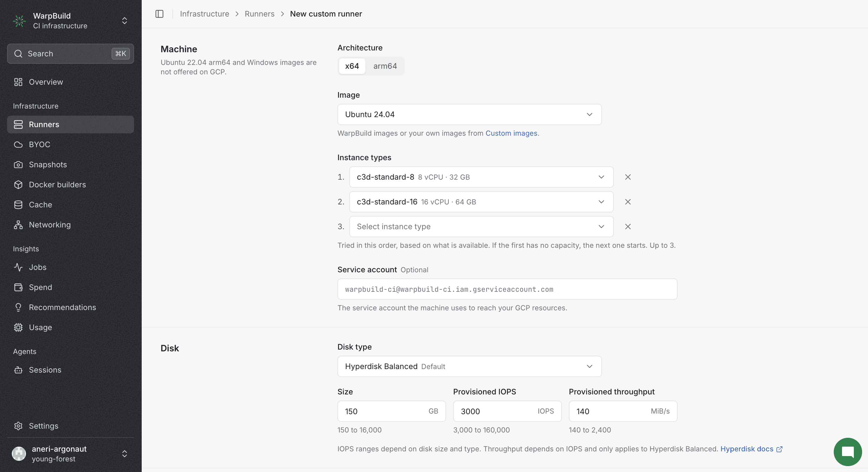Click the search magnifier icon

[18, 54]
